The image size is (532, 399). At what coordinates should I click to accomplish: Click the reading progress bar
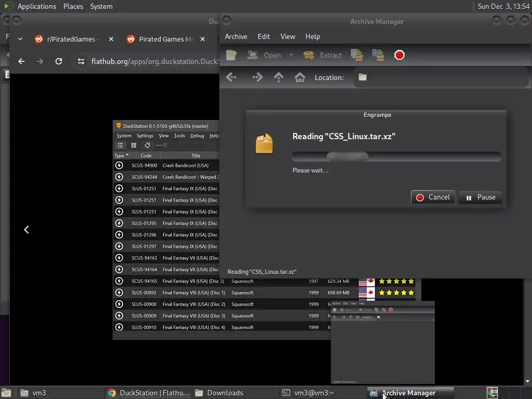[x=396, y=156]
